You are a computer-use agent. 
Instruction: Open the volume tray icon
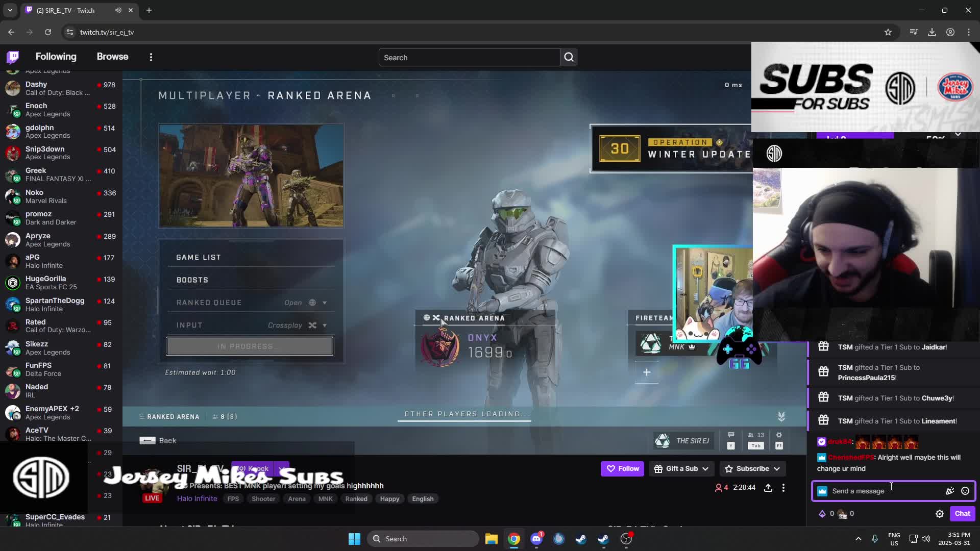click(926, 539)
